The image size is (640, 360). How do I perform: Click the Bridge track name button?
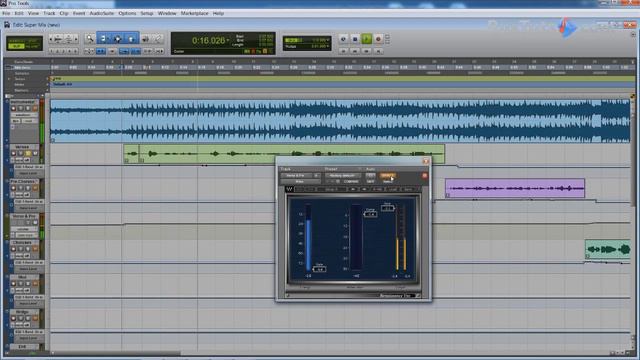click(23, 312)
